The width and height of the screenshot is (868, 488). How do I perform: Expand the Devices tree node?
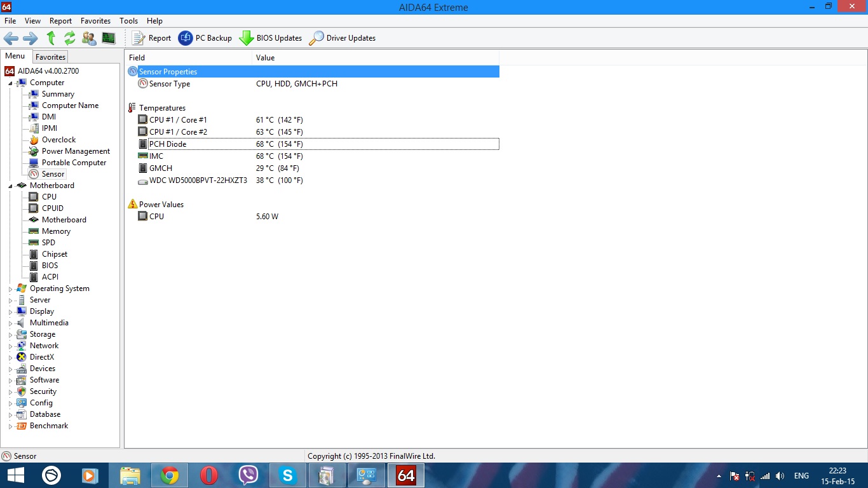[10, 369]
